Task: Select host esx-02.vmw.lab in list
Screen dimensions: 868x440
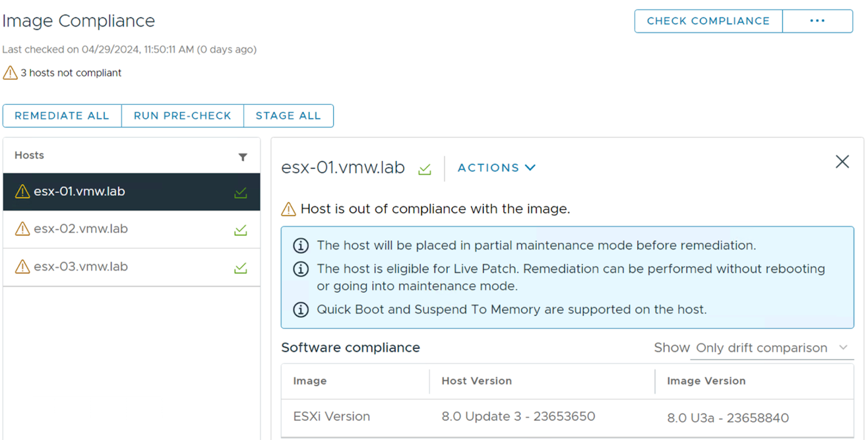Action: click(132, 230)
